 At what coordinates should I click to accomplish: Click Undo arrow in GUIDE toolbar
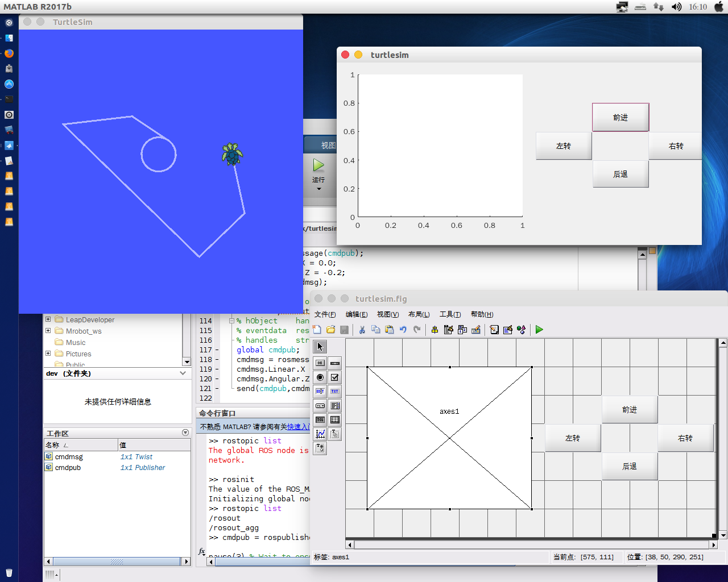click(403, 330)
